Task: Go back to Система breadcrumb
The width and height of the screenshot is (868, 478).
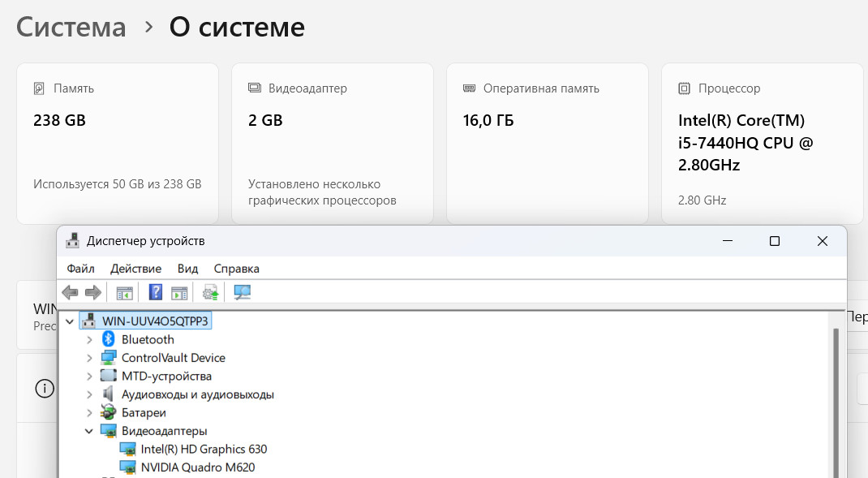Action: [71, 27]
